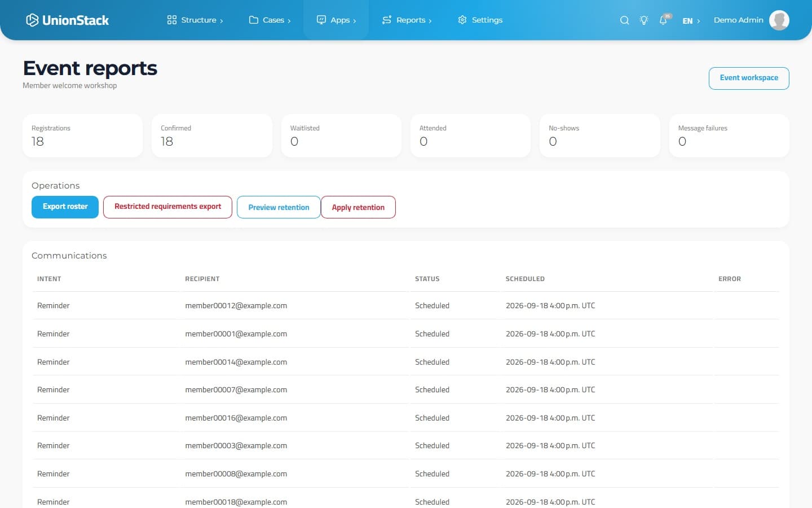Expand the Reports menu chevron

(x=430, y=21)
